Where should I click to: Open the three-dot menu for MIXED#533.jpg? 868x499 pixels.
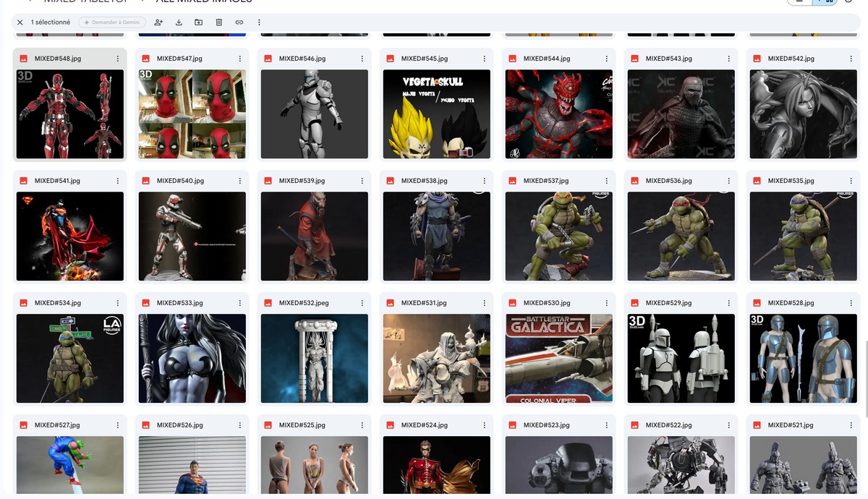point(240,303)
